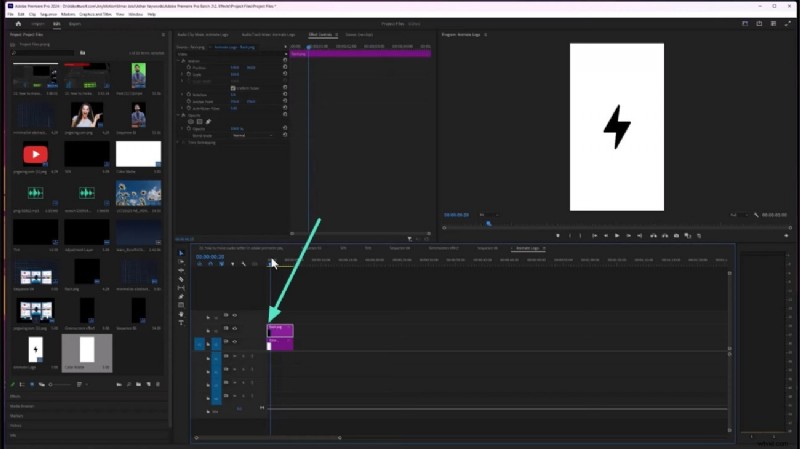Open the Home screen icon

pyautogui.click(x=18, y=24)
